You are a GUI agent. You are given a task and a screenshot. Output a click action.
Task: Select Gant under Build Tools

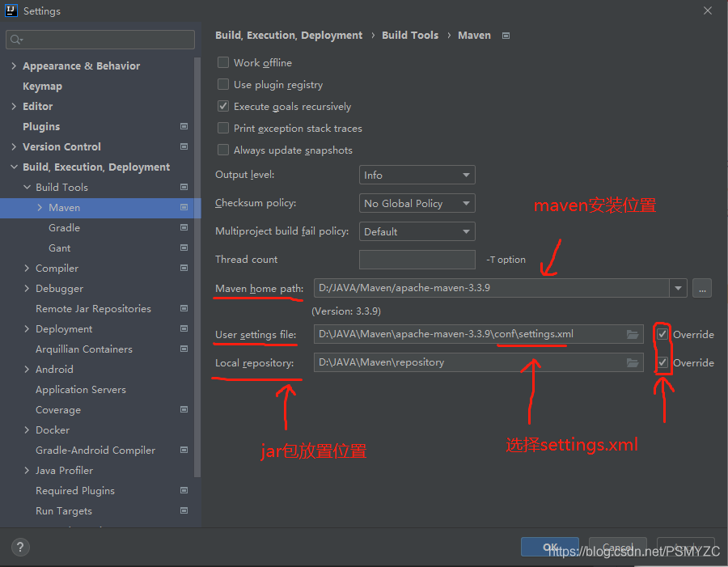click(59, 248)
